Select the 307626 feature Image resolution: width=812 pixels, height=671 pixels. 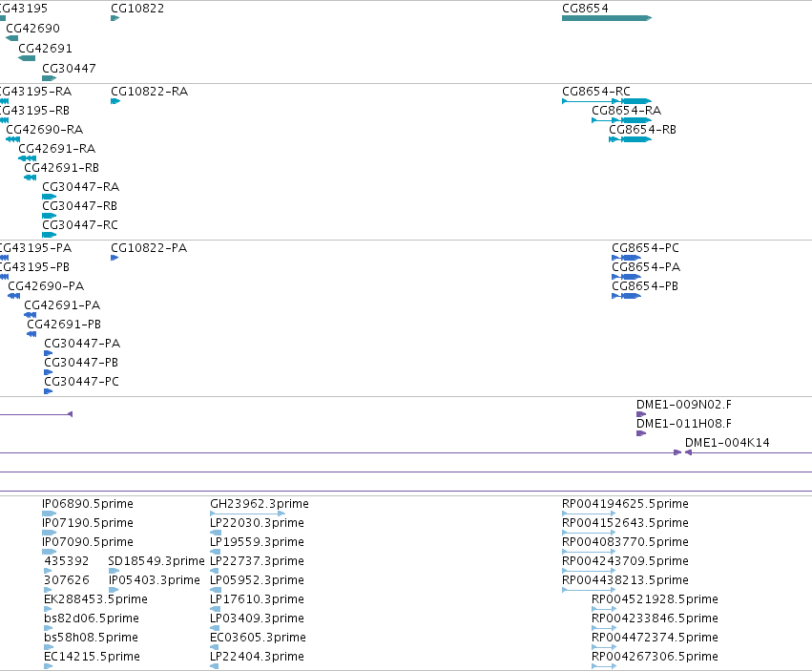(x=48, y=590)
